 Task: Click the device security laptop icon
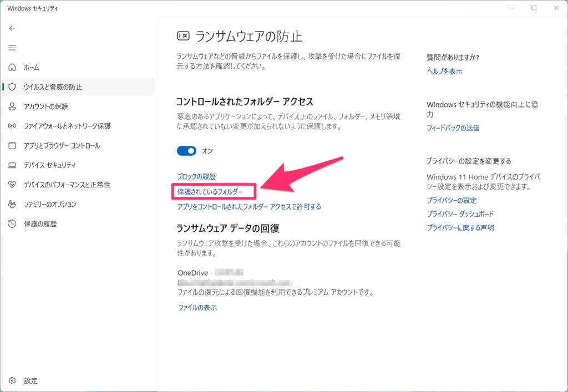click(12, 165)
